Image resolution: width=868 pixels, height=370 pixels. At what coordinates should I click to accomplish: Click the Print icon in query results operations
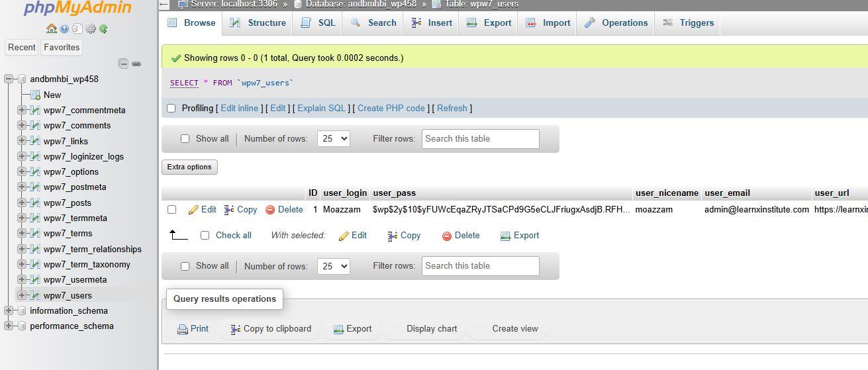(183, 329)
